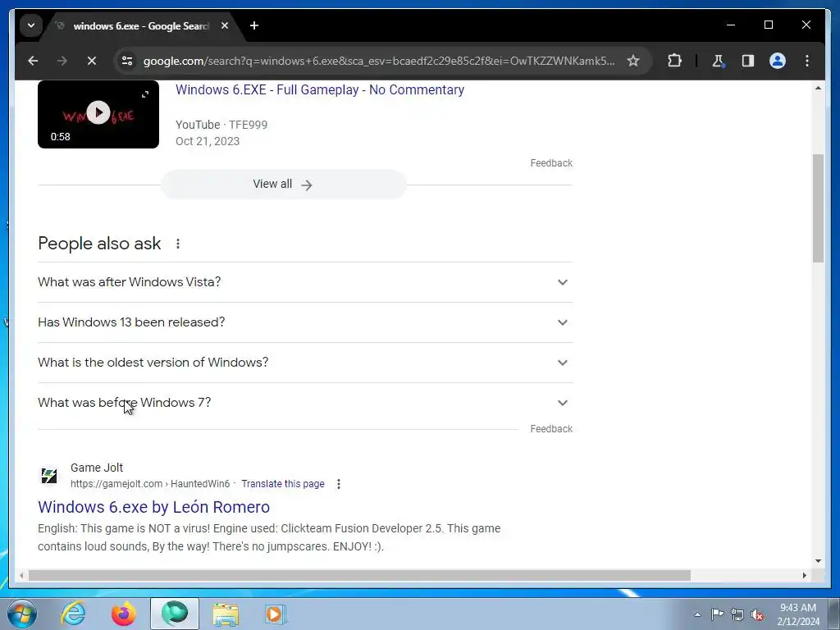Expand the video preview with corner icon
This screenshot has width=840, height=630.
[145, 94]
